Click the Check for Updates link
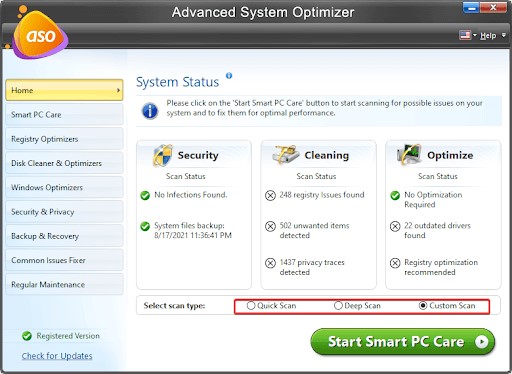Screen dimensions: 512x374 [57, 356]
